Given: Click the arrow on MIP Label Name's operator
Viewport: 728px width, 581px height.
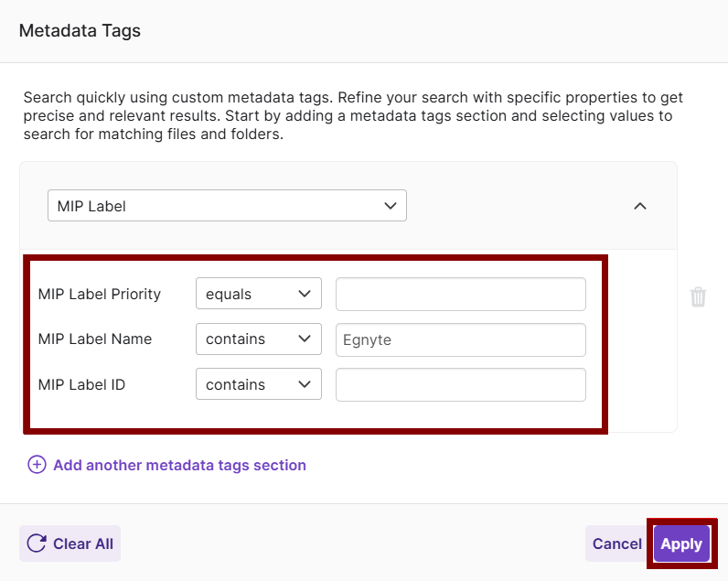Looking at the screenshot, I should coord(305,339).
